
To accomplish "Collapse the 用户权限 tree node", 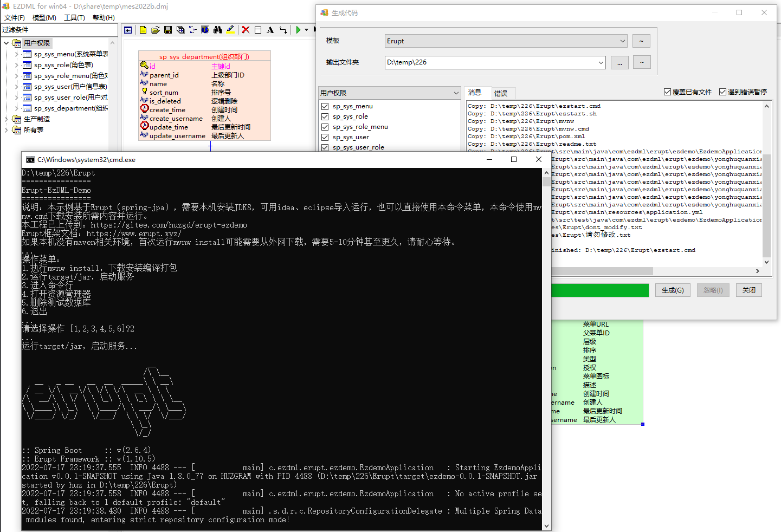I will point(7,43).
